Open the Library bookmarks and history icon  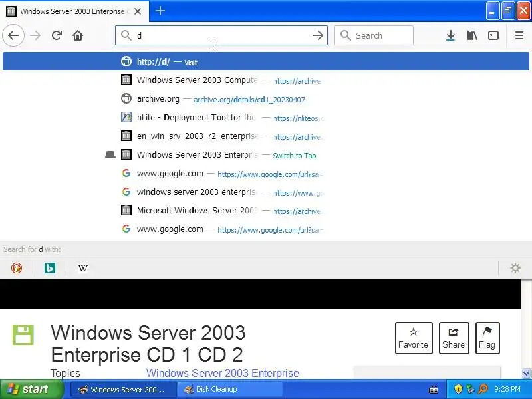pos(472,35)
